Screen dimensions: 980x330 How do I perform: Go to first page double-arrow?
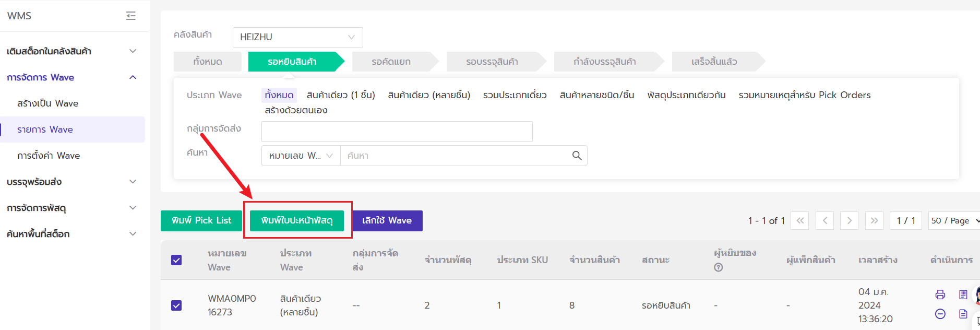800,220
